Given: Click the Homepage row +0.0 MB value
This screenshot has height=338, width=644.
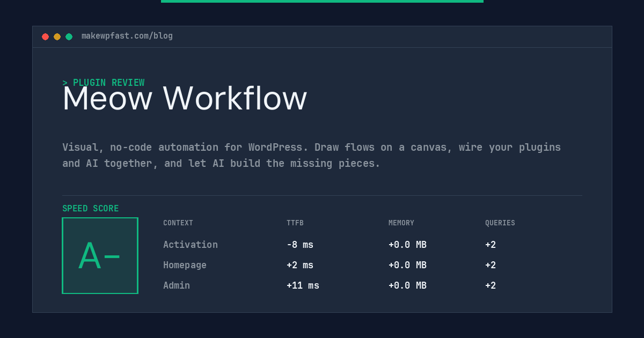Looking at the screenshot, I should (x=407, y=265).
